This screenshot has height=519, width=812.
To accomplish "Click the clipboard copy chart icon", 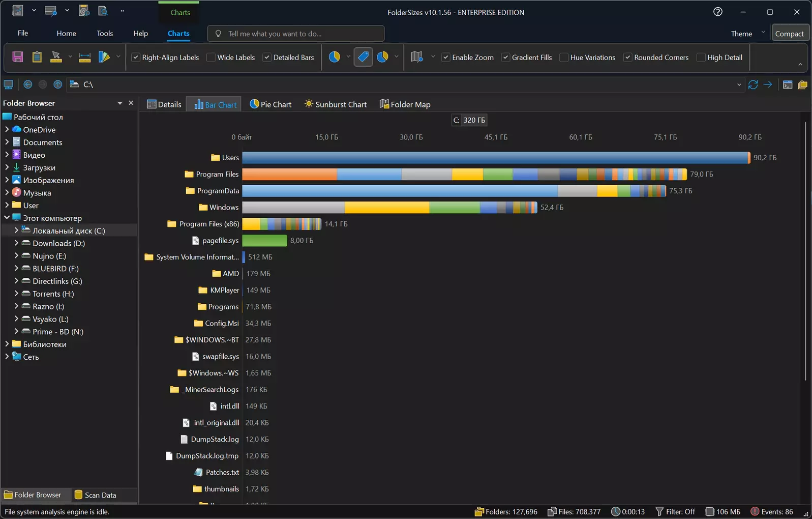I will (37, 57).
